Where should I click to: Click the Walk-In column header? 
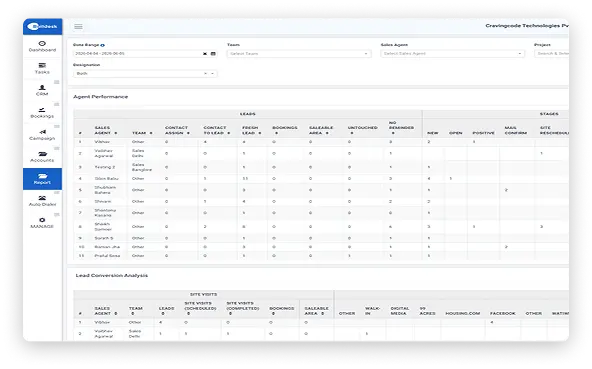(x=372, y=311)
